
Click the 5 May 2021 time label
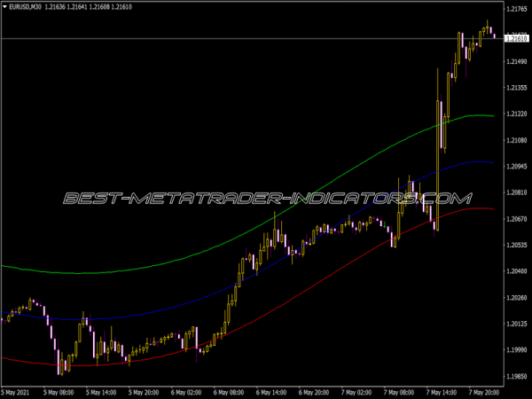tap(19, 391)
